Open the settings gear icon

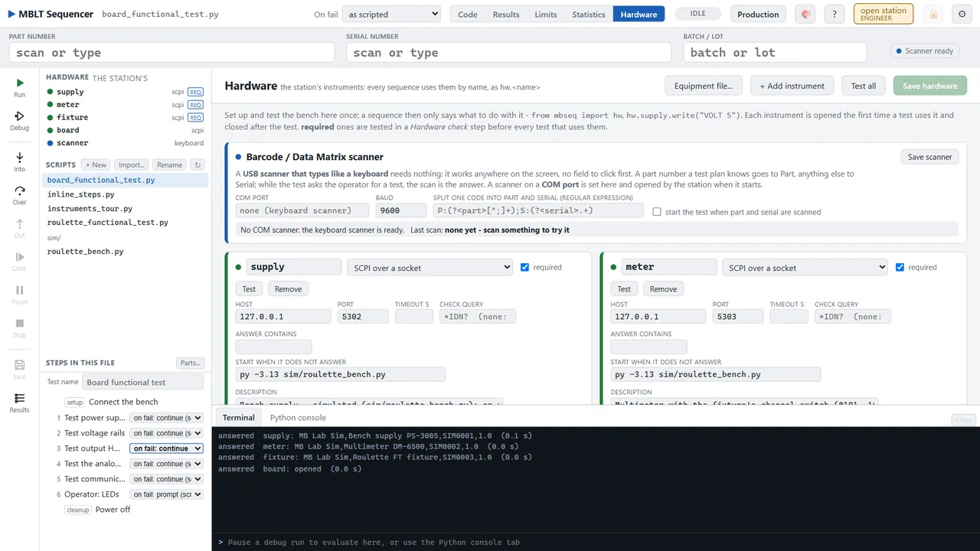pos(962,14)
